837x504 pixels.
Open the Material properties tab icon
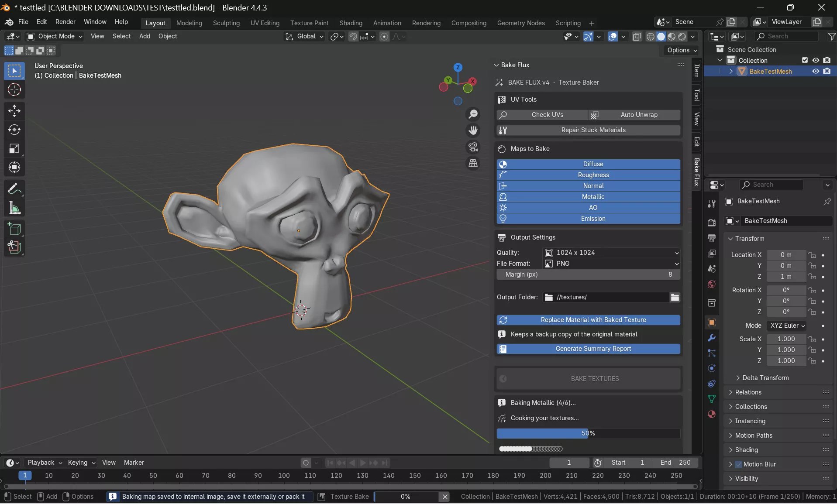click(x=712, y=414)
